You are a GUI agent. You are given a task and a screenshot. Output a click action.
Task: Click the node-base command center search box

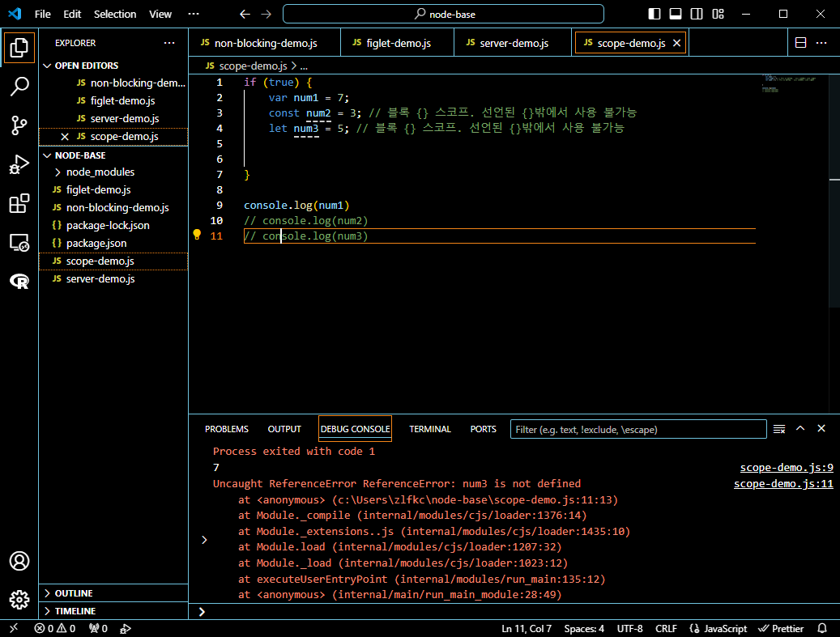(x=443, y=14)
